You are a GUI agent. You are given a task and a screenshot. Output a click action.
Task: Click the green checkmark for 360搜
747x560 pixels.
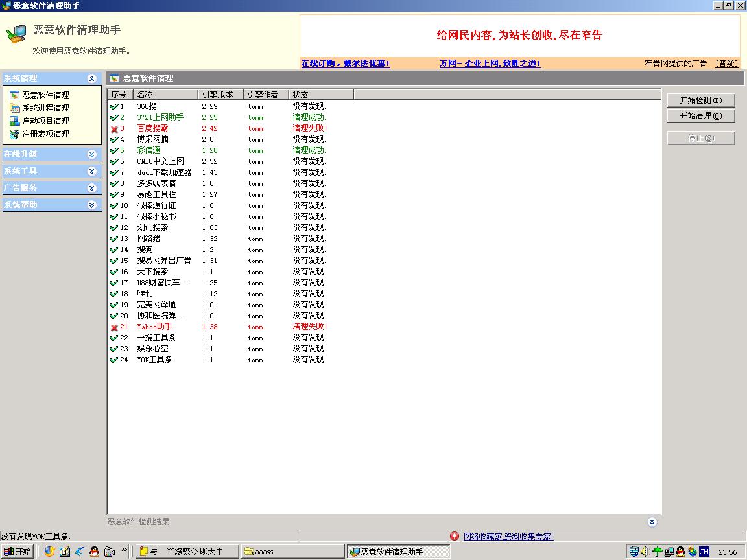114,106
